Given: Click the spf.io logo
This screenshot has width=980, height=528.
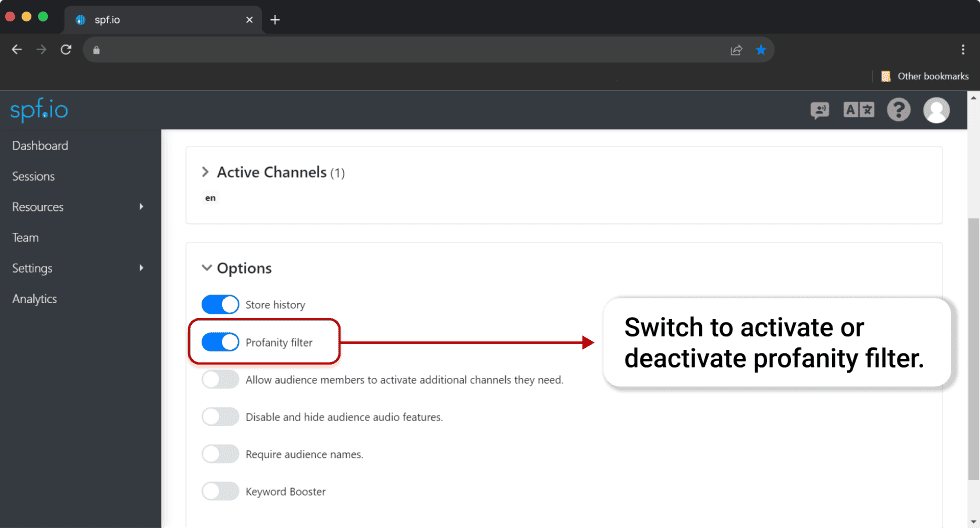Looking at the screenshot, I should (39, 109).
